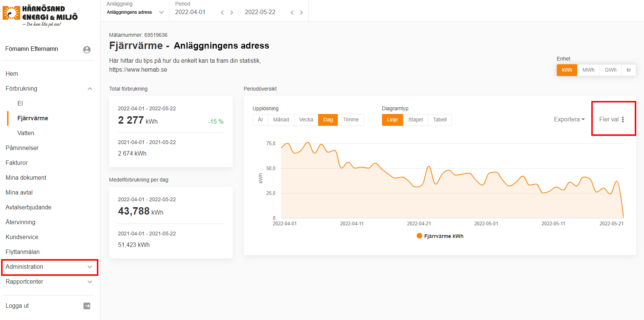Expand the Administration menu section

pyautogui.click(x=49, y=267)
